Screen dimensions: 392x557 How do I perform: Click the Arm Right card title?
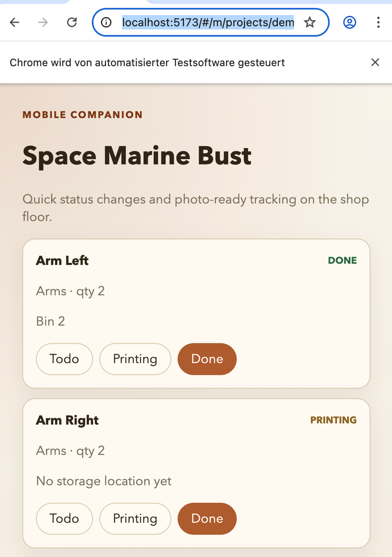coord(68,420)
